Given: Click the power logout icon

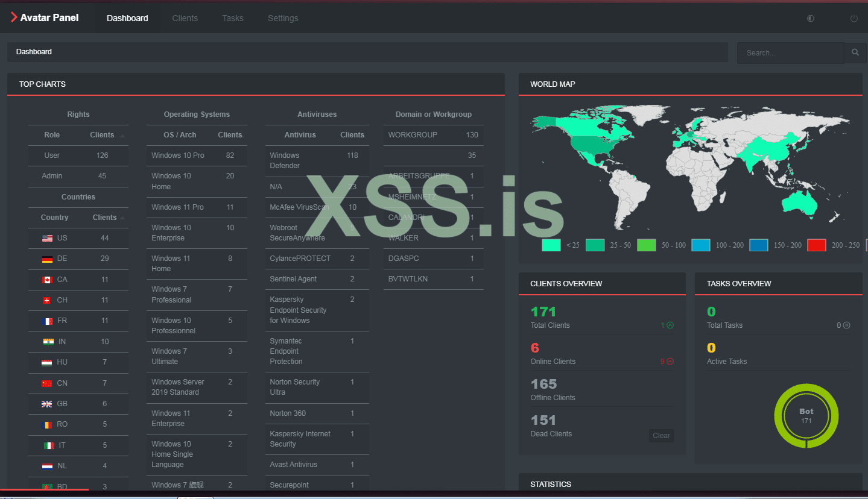Looking at the screenshot, I should [854, 18].
